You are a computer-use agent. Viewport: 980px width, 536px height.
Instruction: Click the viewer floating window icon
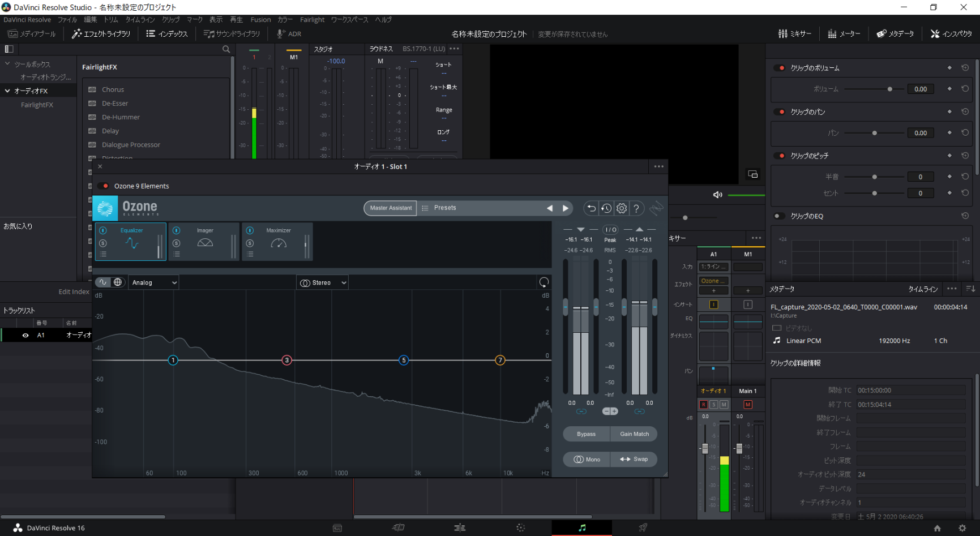click(x=752, y=174)
